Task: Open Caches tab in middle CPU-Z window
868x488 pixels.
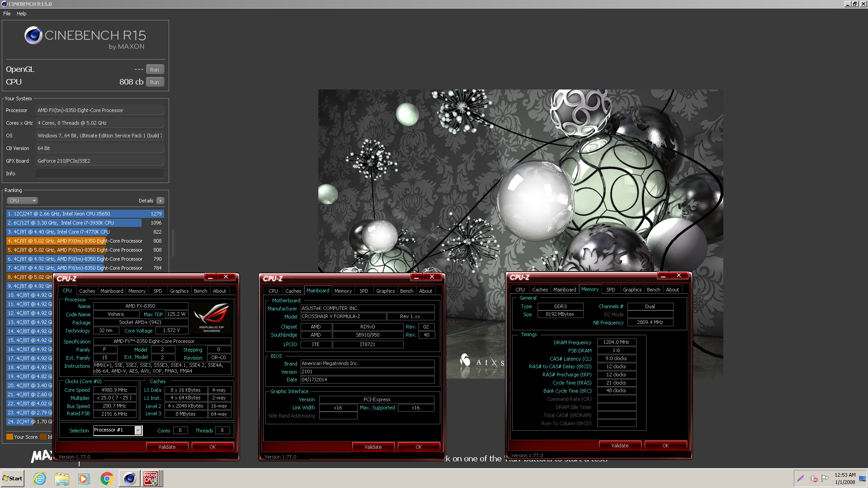Action: point(293,291)
